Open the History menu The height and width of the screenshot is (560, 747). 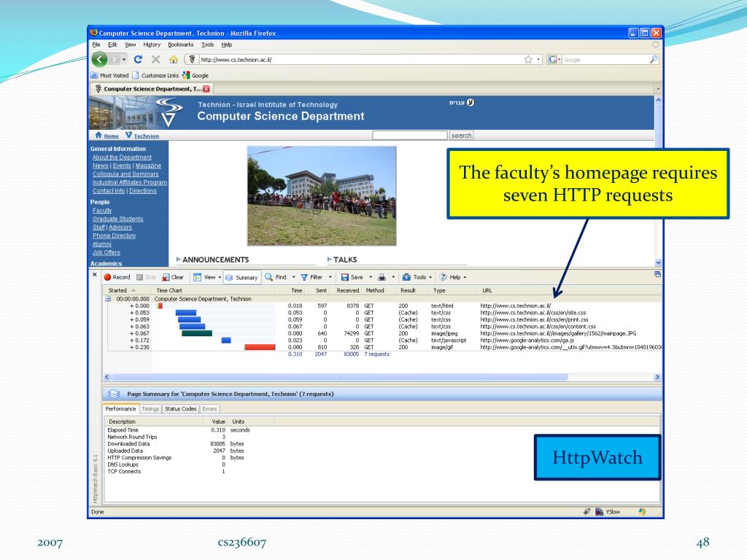pyautogui.click(x=152, y=44)
